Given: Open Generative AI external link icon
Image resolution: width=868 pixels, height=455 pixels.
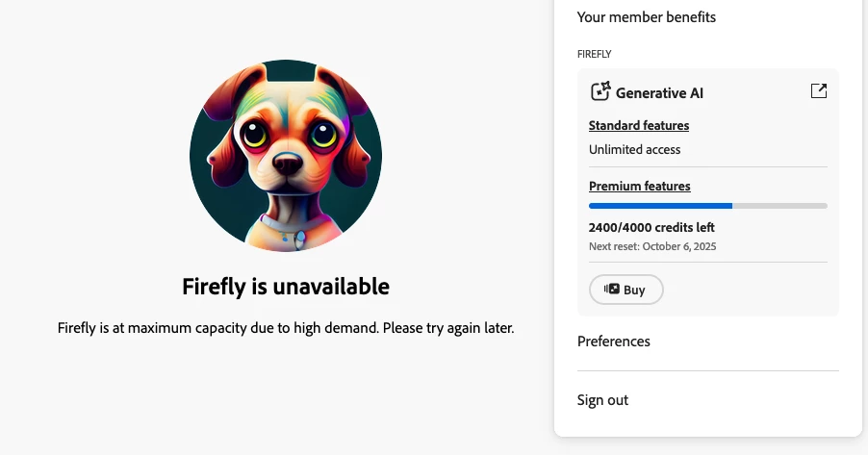Looking at the screenshot, I should click(818, 90).
